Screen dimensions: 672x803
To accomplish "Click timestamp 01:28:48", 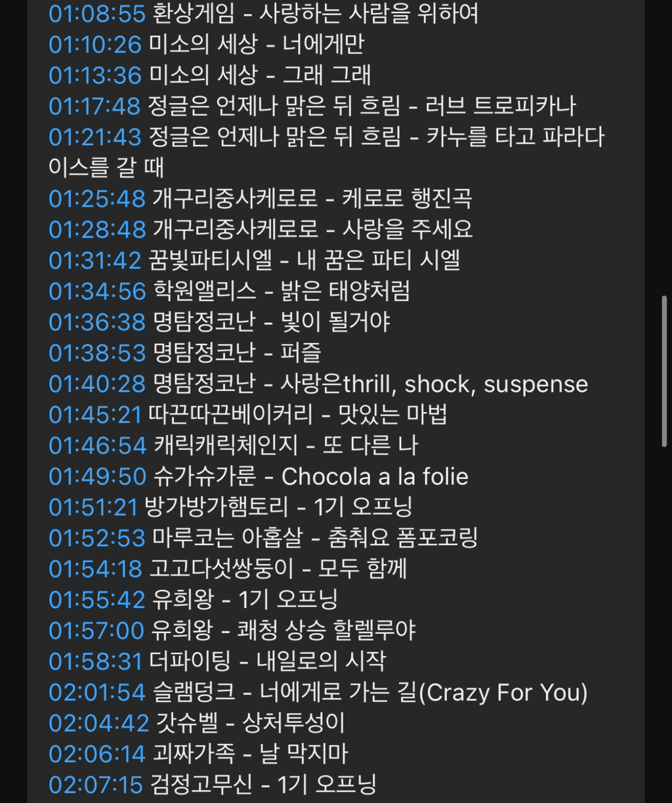I will (97, 229).
